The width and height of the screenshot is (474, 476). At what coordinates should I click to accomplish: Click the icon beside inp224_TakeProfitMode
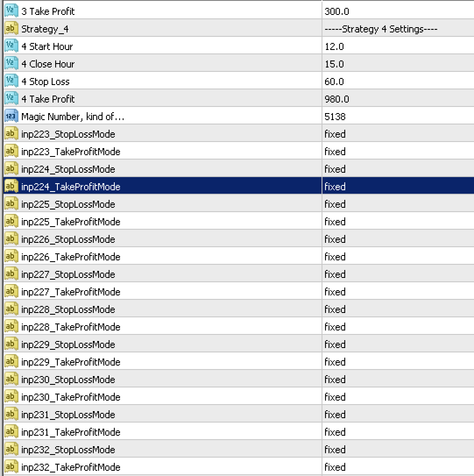(x=11, y=186)
